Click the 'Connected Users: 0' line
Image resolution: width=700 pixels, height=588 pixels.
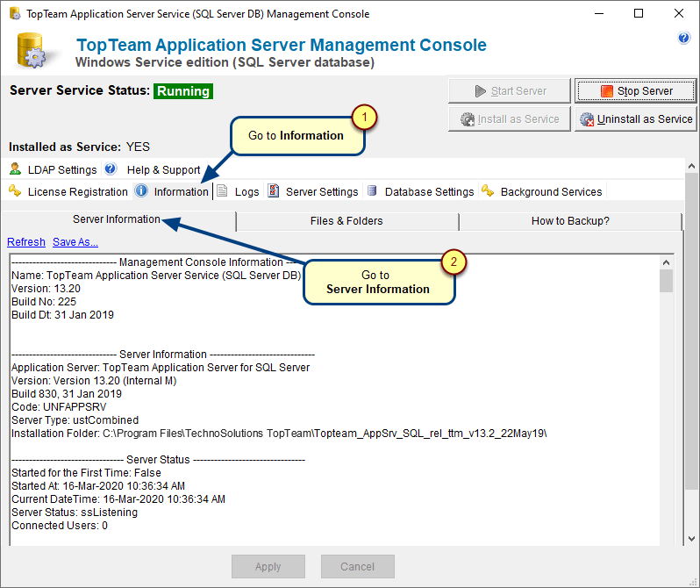(x=60, y=526)
